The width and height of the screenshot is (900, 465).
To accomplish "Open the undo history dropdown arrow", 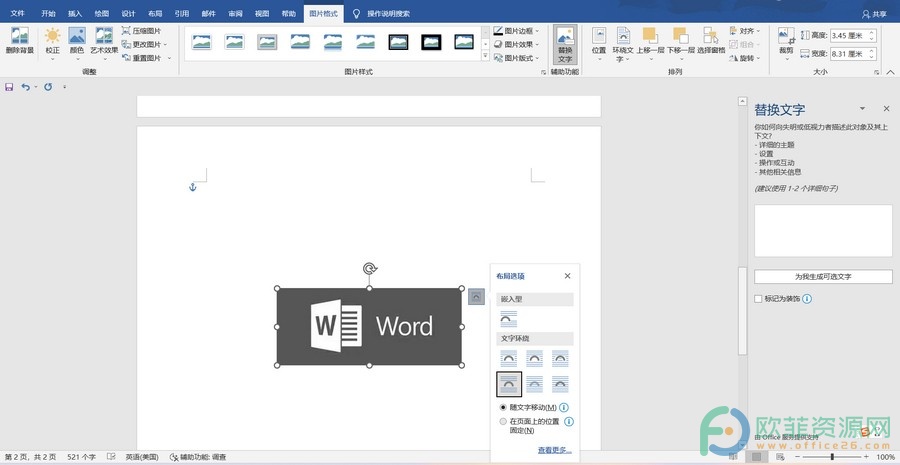I will [36, 87].
